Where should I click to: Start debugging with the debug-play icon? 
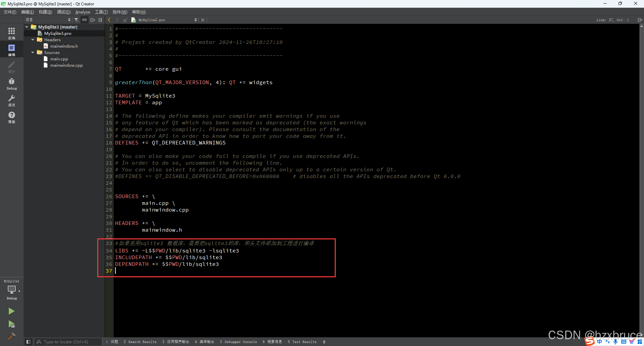pos(12,325)
